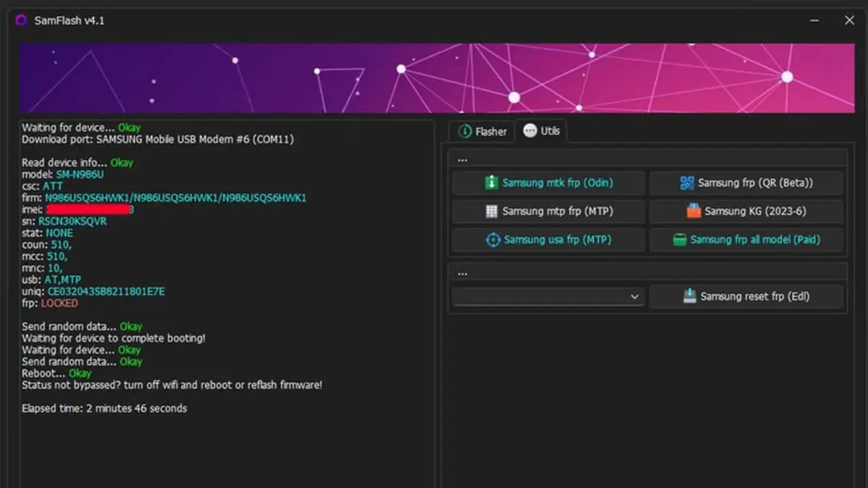Screen dimensions: 868x488
Task: Trigger Samsung reset frp (Edl)
Action: [746, 296]
